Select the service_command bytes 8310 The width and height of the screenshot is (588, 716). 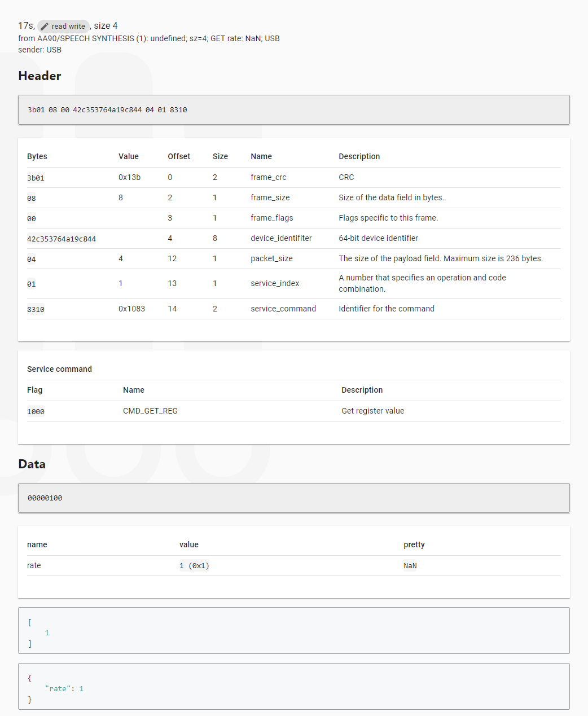[36, 309]
